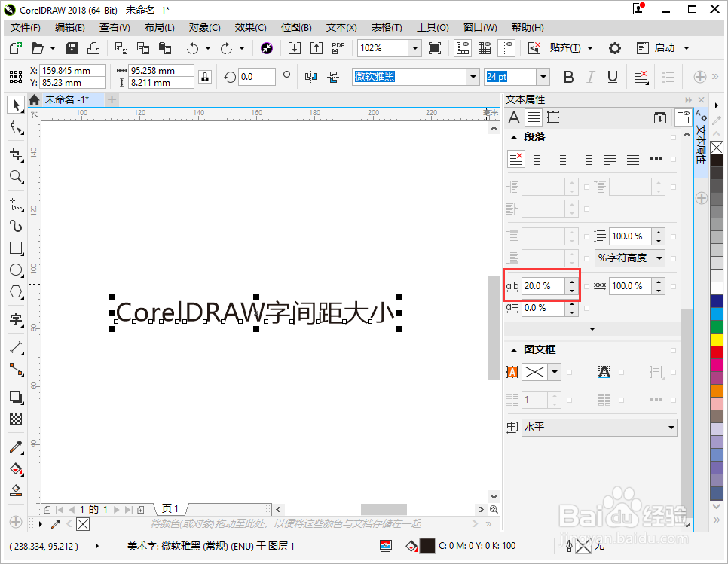Select the Rectangle tool

tap(17, 248)
